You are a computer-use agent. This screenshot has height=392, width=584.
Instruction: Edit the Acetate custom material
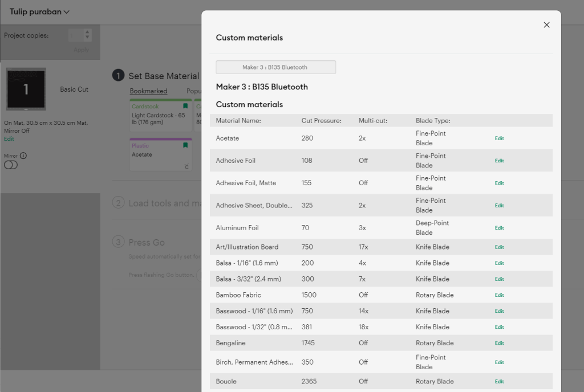coord(499,138)
